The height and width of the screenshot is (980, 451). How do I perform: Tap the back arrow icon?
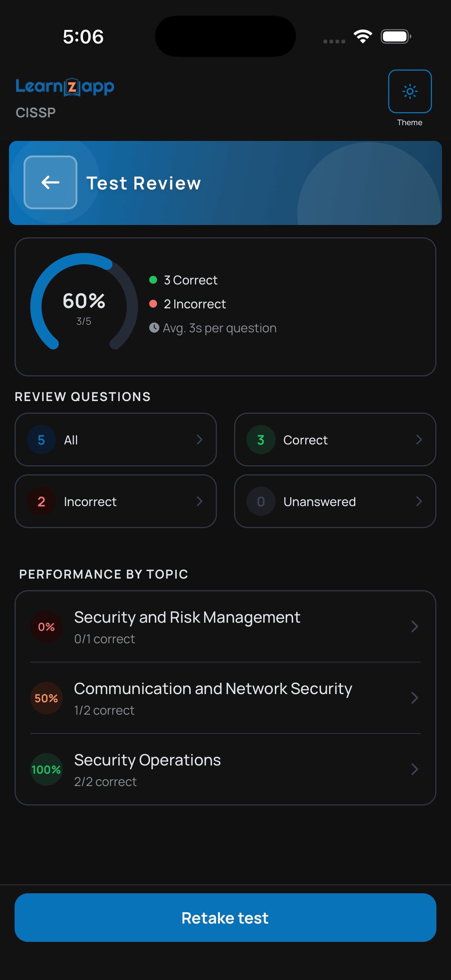click(x=50, y=183)
